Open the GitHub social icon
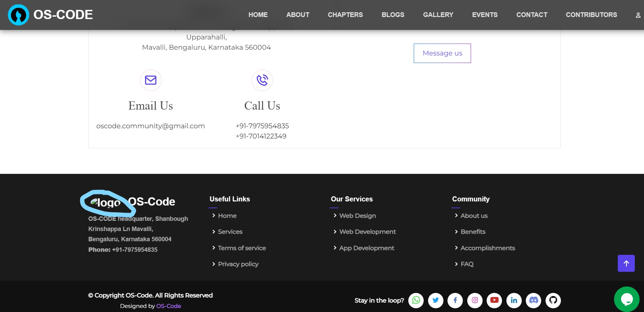This screenshot has height=312, width=644. (553, 300)
